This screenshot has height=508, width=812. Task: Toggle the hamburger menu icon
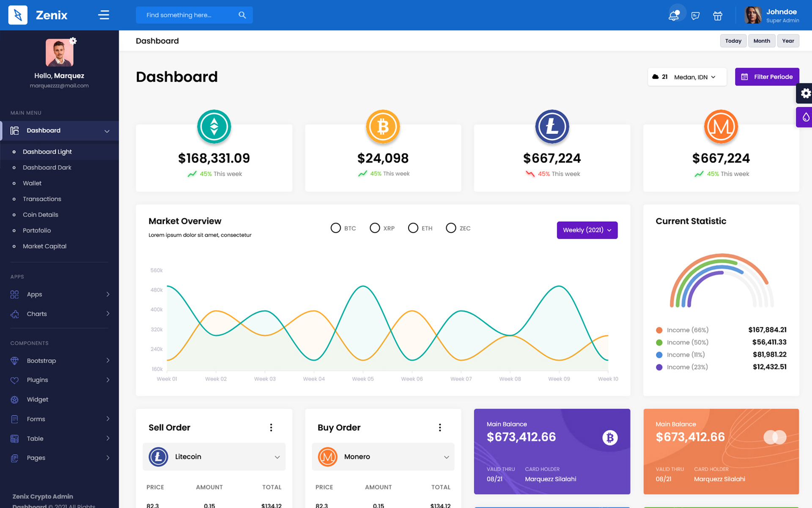click(x=104, y=15)
